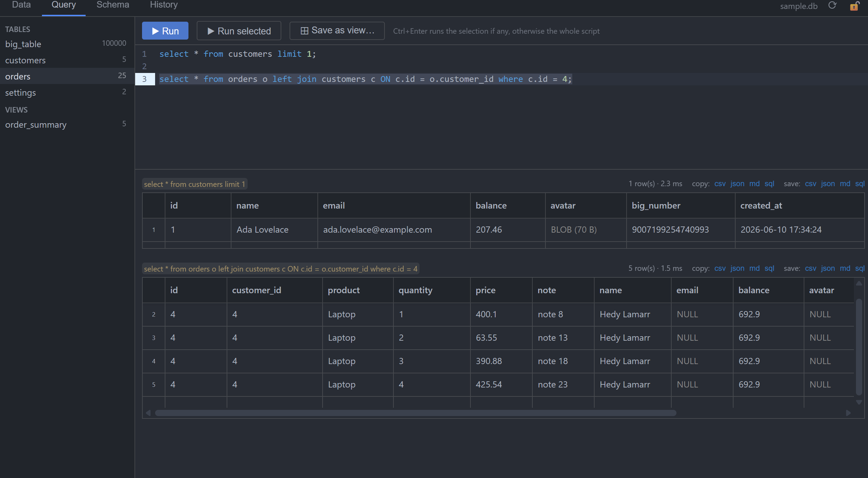Click line 1 of the SQL editor
The height and width of the screenshot is (478, 868).
coord(237,54)
